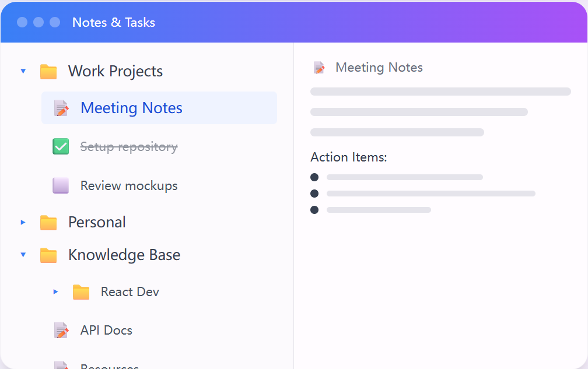
Task: Click the API Docs note icon
Action: [x=61, y=331]
